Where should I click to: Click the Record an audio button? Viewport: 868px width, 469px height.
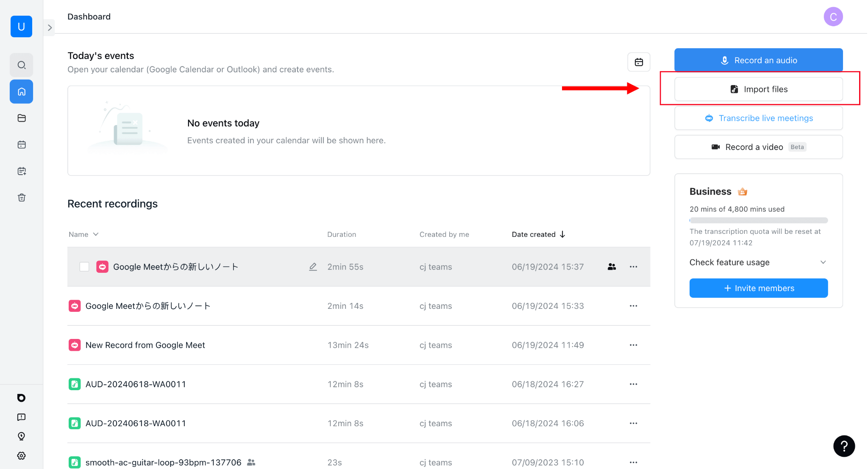click(758, 60)
